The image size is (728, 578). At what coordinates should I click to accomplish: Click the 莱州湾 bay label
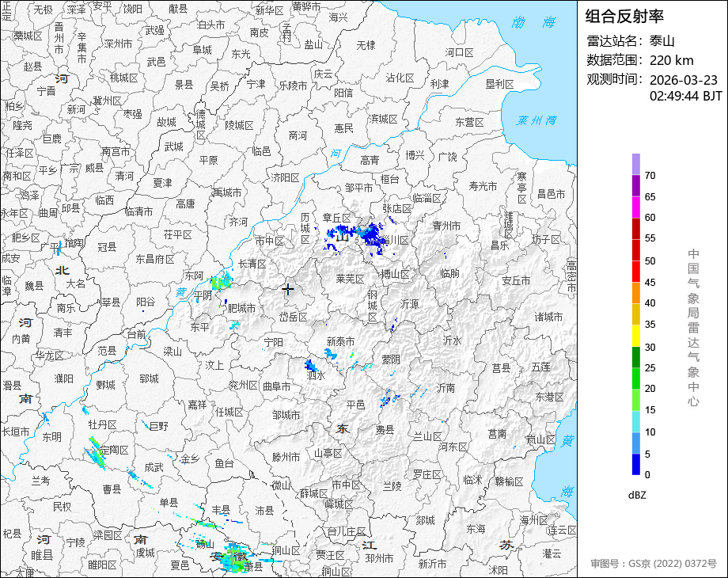coord(537,120)
